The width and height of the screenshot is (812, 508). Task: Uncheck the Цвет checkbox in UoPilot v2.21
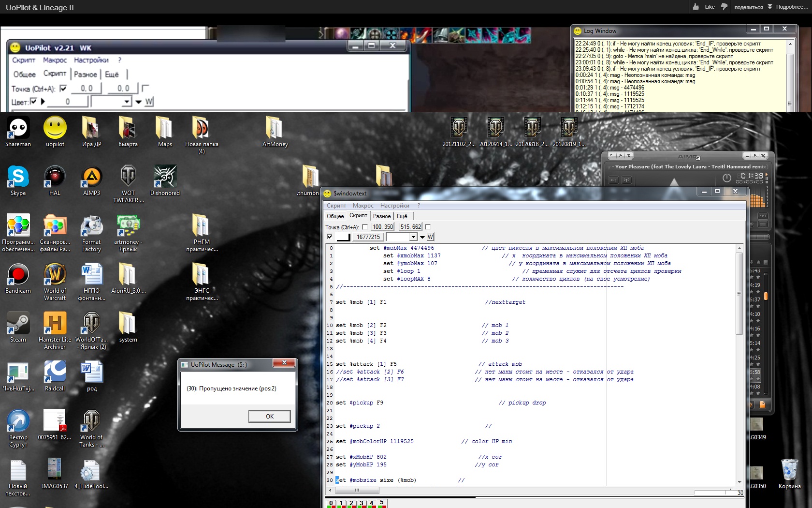coord(33,102)
